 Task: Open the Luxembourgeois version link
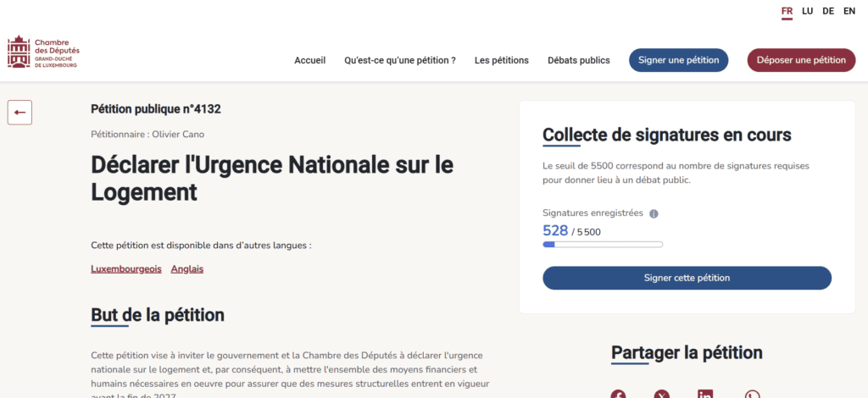[126, 269]
